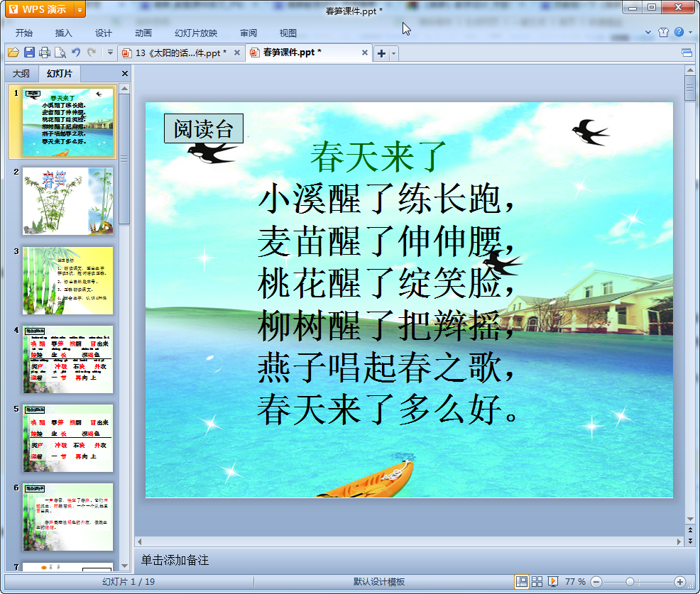Screen dimensions: 700x594
Task: Zoom out with the minus button
Action: (x=596, y=581)
